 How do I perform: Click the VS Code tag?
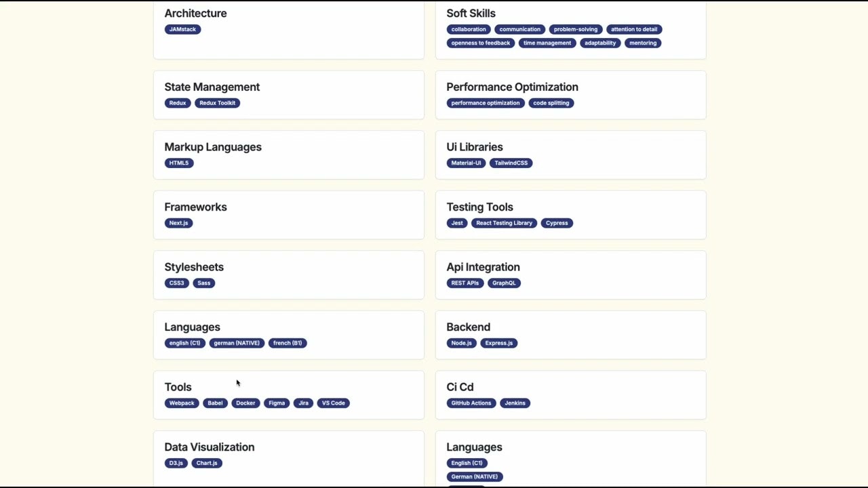tap(334, 403)
